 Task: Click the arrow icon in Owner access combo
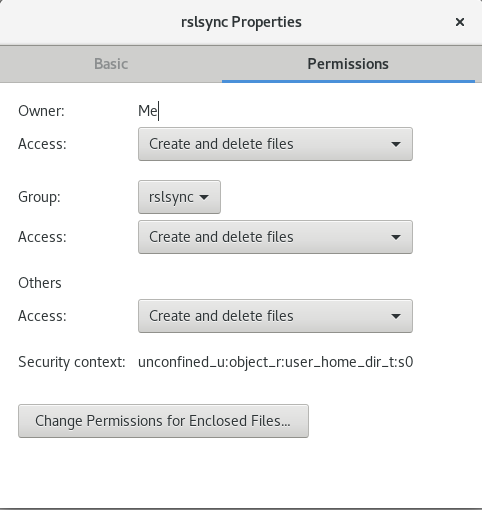tap(396, 144)
